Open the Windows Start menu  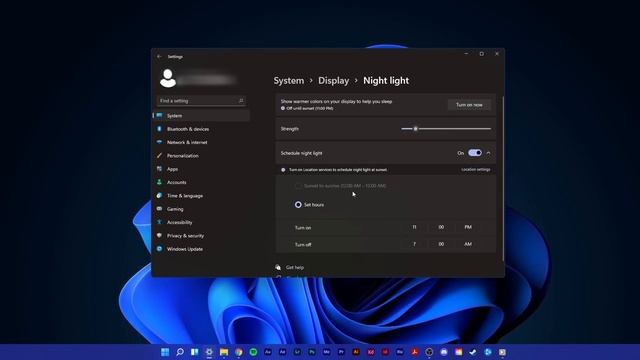tap(165, 352)
